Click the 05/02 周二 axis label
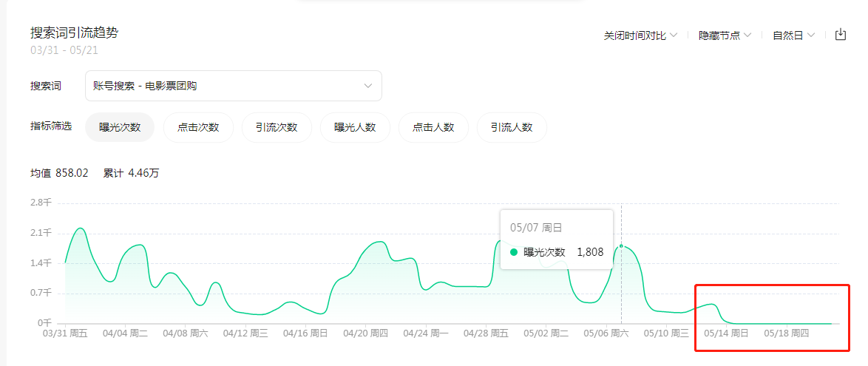Viewport: 868px width, 366px height. click(x=546, y=334)
